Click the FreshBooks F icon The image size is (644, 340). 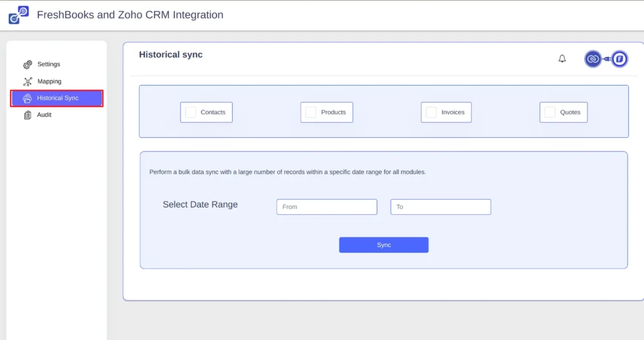[619, 59]
